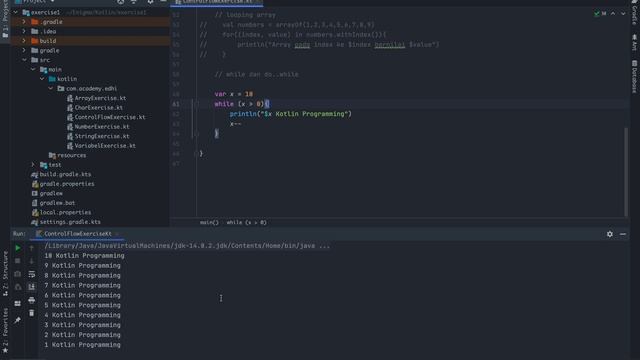The image size is (640, 360).
Task: Click next highlighted error arrow in editor
Action: click(623, 13)
